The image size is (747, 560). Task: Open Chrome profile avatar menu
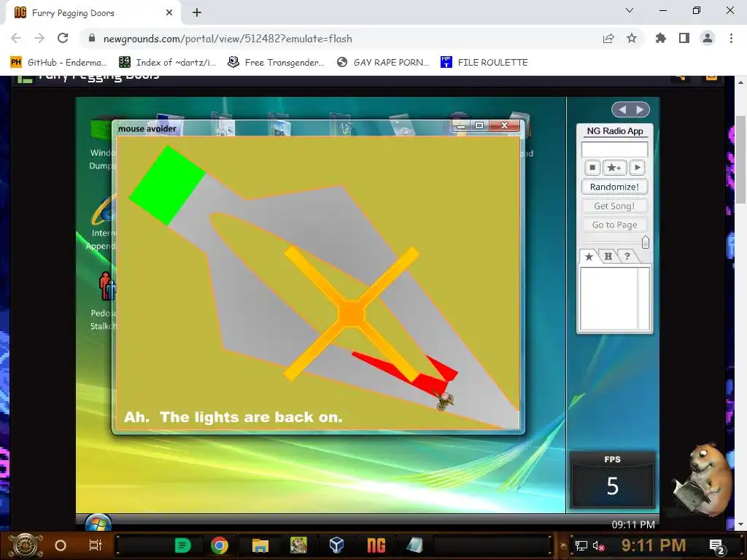(x=708, y=38)
